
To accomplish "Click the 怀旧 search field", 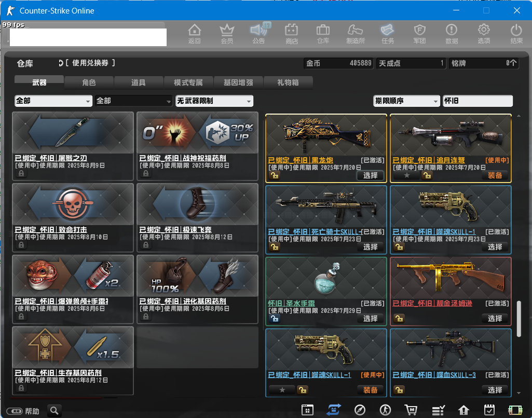I will pos(478,101).
